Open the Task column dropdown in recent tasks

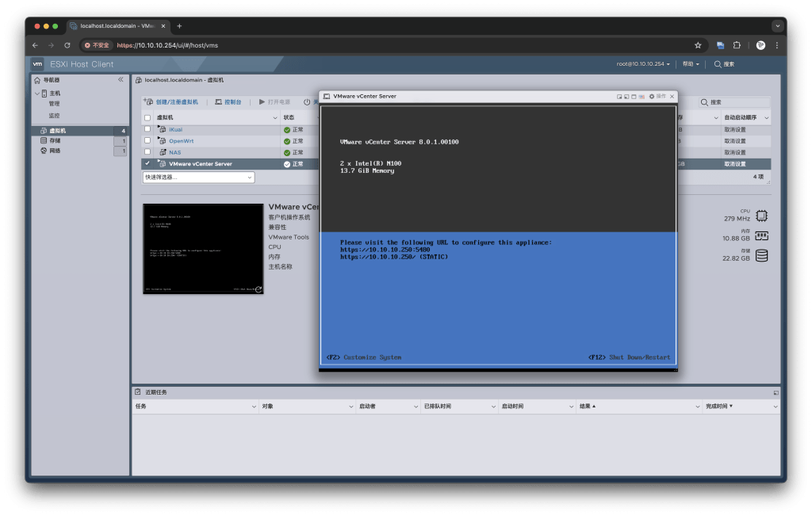tap(254, 407)
